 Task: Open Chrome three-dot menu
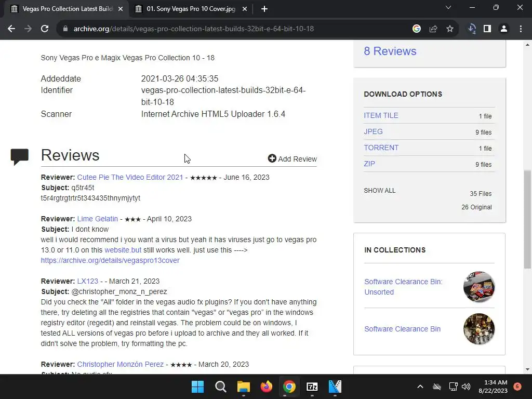(521, 29)
